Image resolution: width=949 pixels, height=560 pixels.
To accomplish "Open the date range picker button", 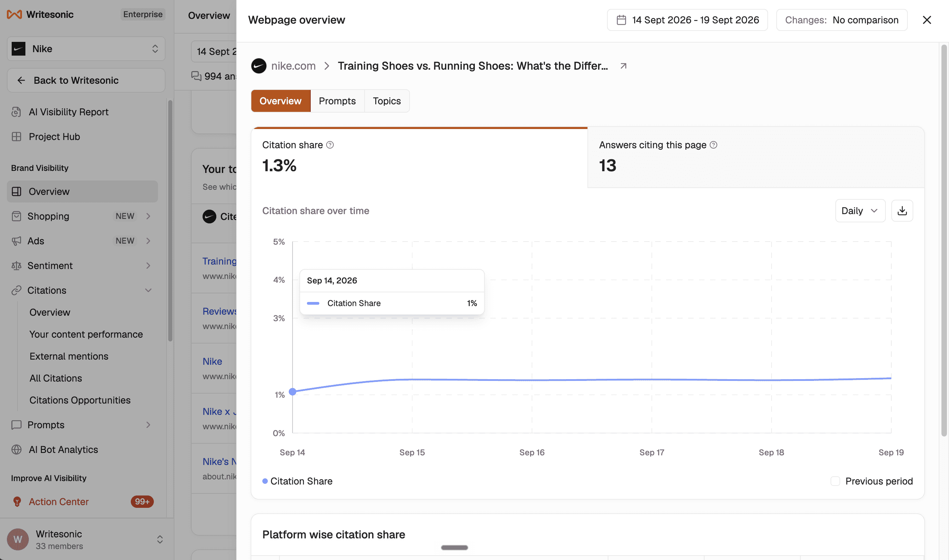I will click(x=687, y=20).
